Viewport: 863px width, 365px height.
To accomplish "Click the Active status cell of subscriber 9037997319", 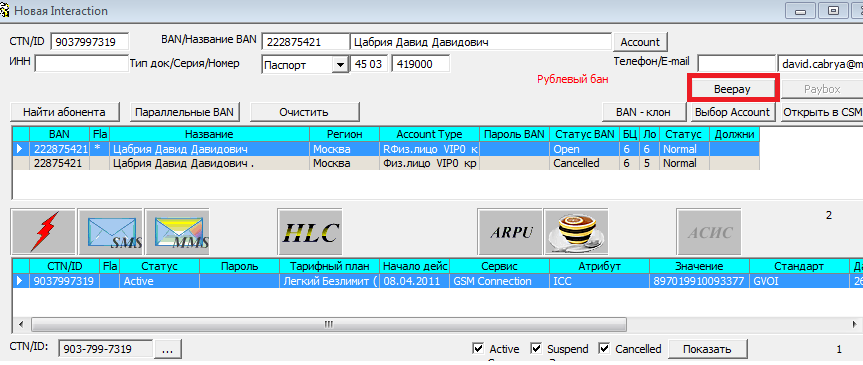I will 160,281.
